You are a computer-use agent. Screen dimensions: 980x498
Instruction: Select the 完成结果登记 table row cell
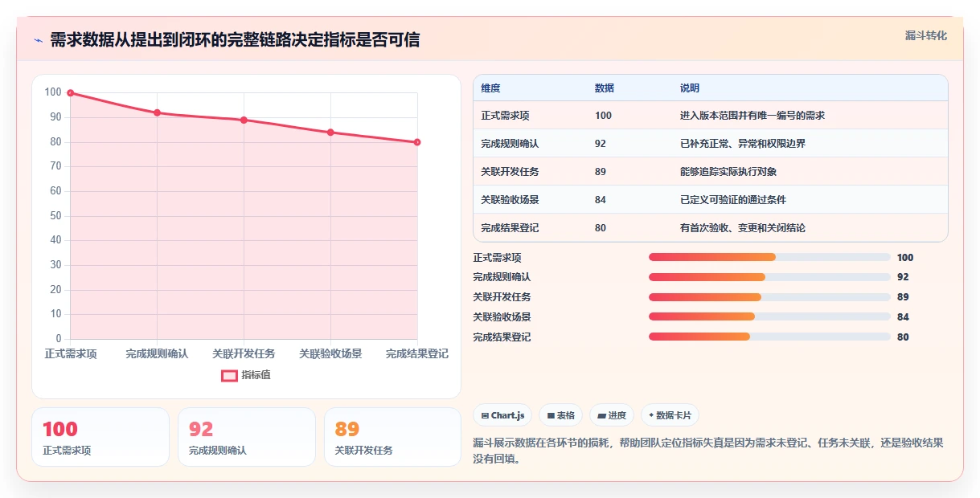click(510, 228)
